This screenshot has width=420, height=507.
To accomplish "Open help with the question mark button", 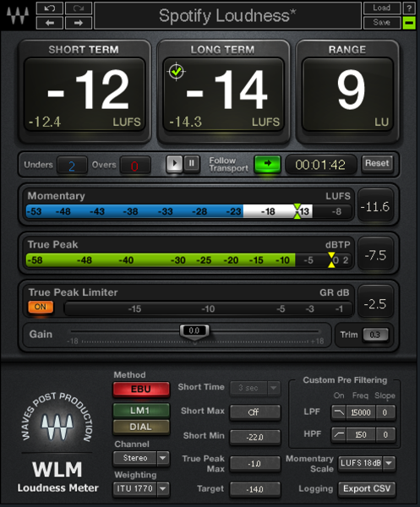I will click(409, 8).
